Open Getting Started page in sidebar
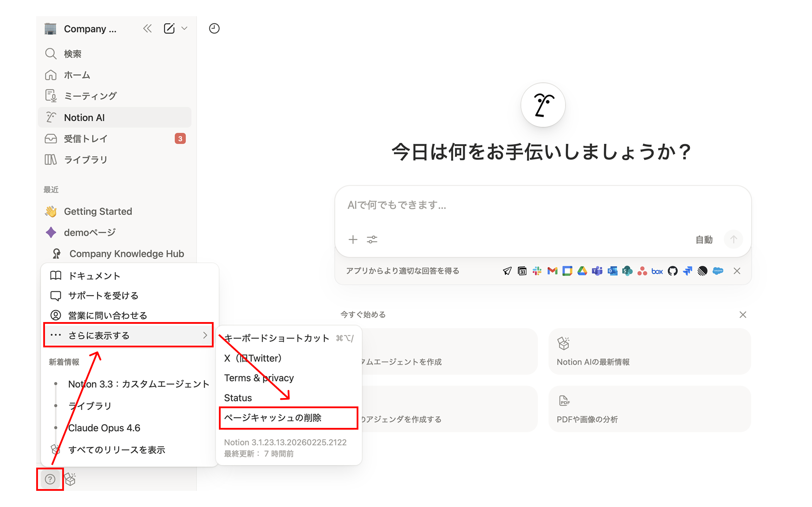The image size is (812, 507). point(98,211)
